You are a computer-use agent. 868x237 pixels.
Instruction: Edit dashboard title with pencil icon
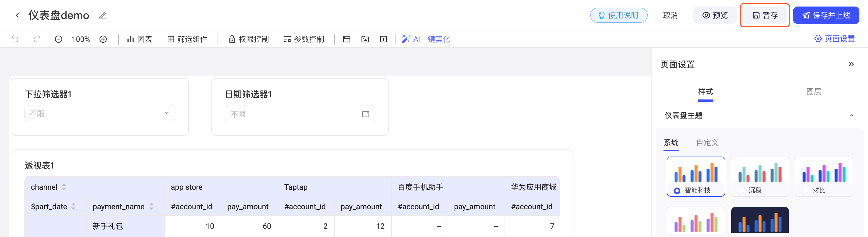[x=103, y=15]
